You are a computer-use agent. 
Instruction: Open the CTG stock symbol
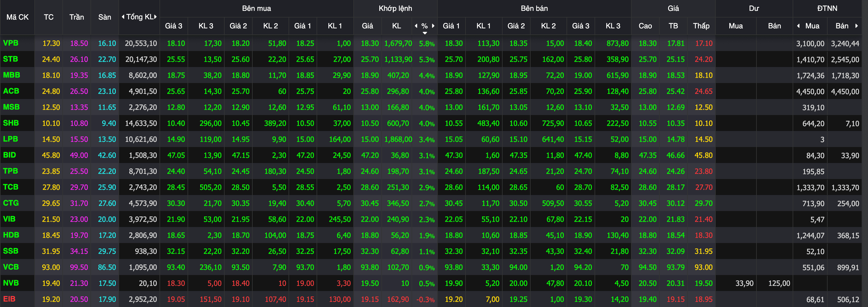pos(11,203)
